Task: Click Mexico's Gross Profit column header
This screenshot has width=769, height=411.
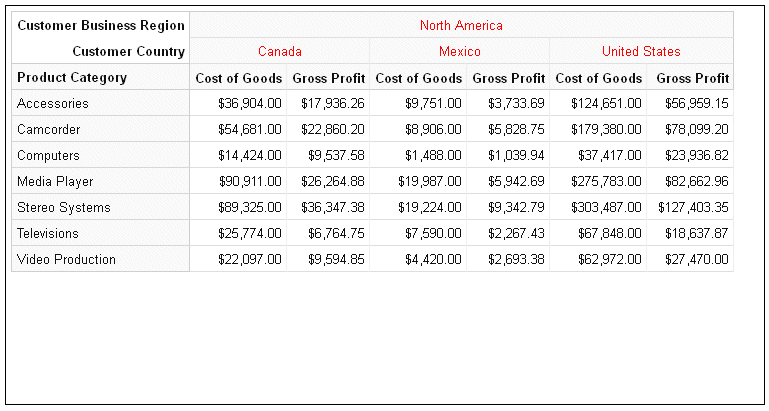Action: (x=508, y=77)
